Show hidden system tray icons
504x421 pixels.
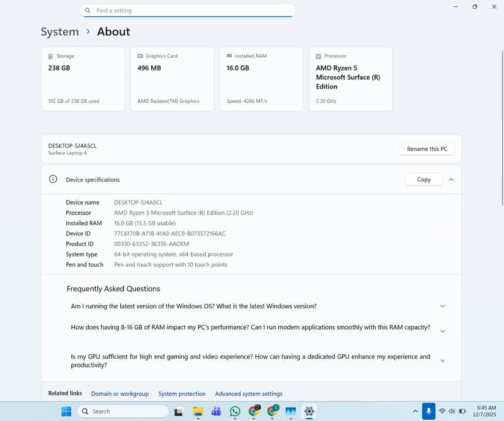click(x=415, y=411)
